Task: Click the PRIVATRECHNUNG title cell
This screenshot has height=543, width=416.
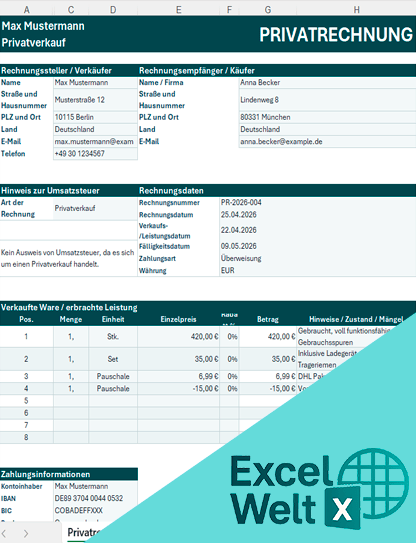Action: [x=336, y=34]
